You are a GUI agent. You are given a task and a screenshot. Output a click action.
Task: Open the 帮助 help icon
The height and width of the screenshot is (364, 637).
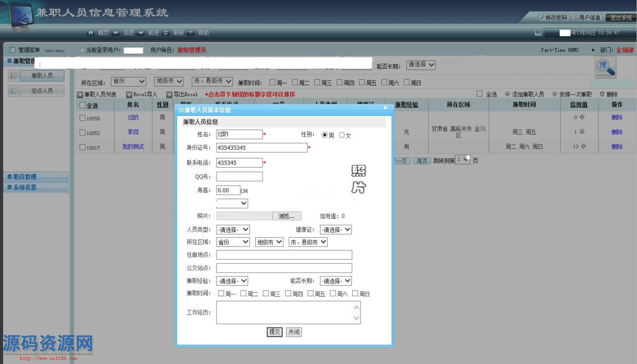(191, 33)
